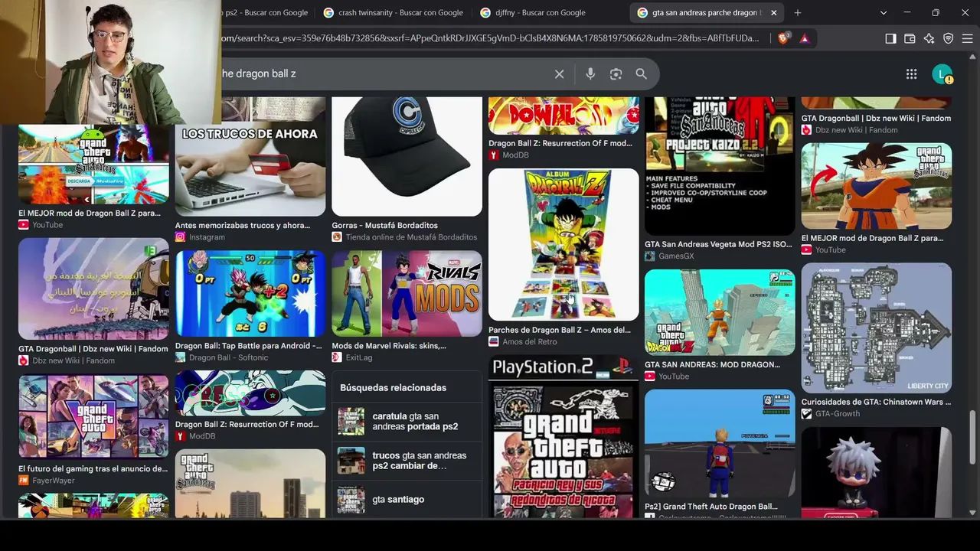Image resolution: width=980 pixels, height=551 pixels.
Task: Click the GamesGX source icon
Action: (650, 256)
